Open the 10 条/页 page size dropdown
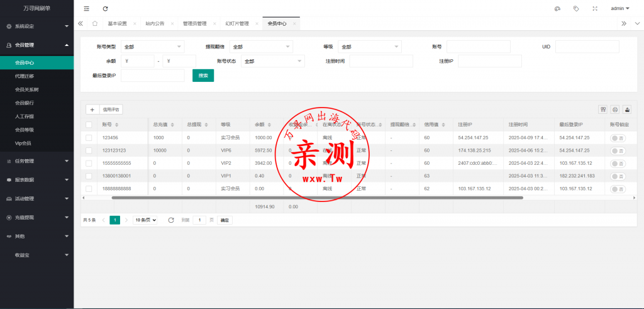The width and height of the screenshot is (644, 309). [145, 220]
